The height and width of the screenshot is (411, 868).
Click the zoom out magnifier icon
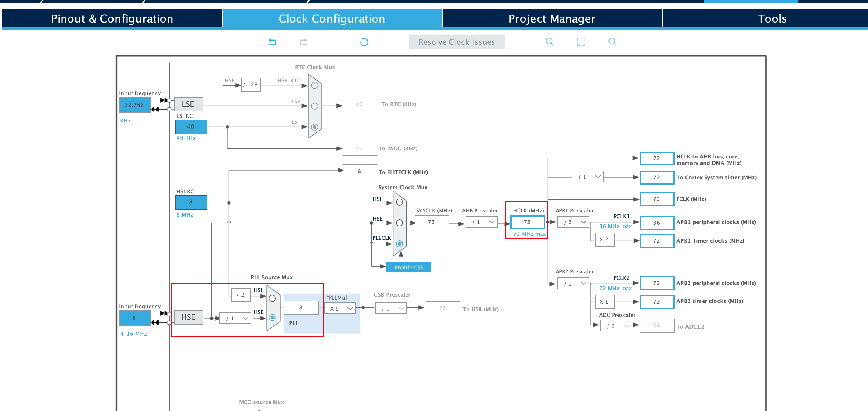pyautogui.click(x=612, y=42)
